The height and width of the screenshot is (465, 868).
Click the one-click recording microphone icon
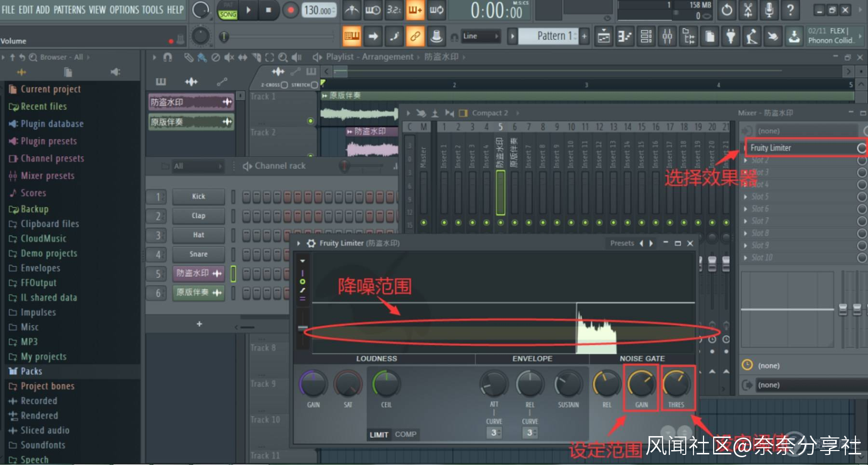769,10
